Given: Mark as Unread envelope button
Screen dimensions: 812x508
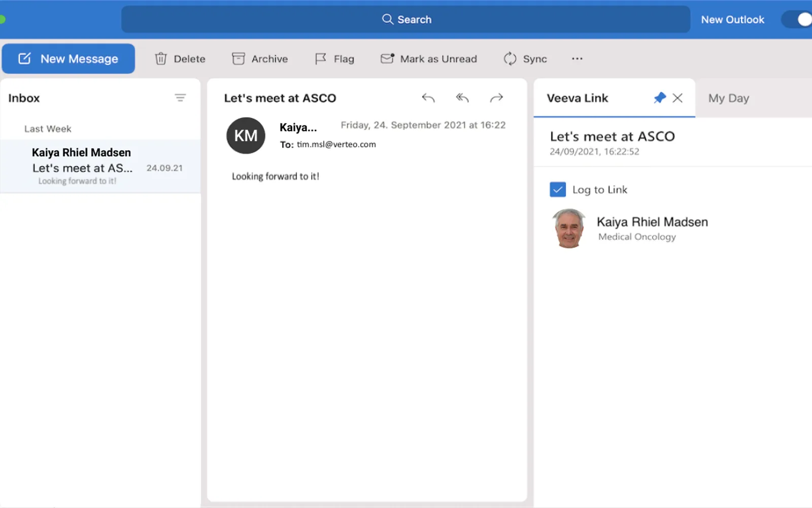Looking at the screenshot, I should point(429,59).
